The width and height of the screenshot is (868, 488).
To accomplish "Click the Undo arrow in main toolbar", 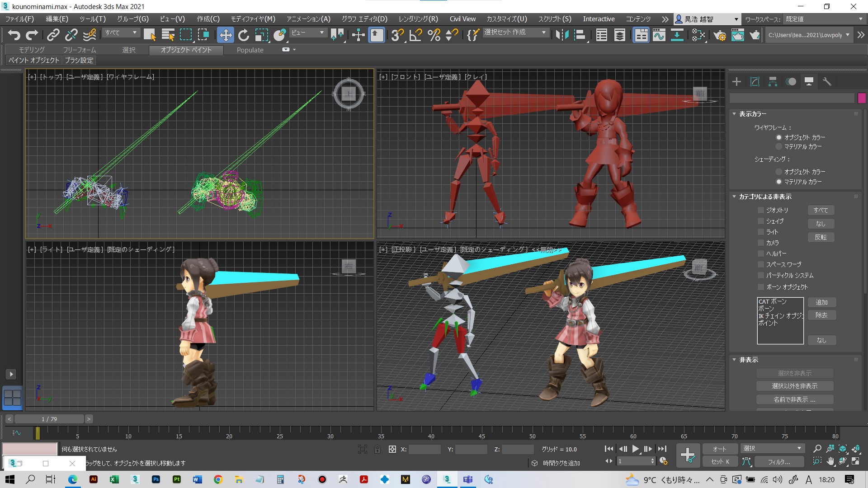I will (14, 35).
